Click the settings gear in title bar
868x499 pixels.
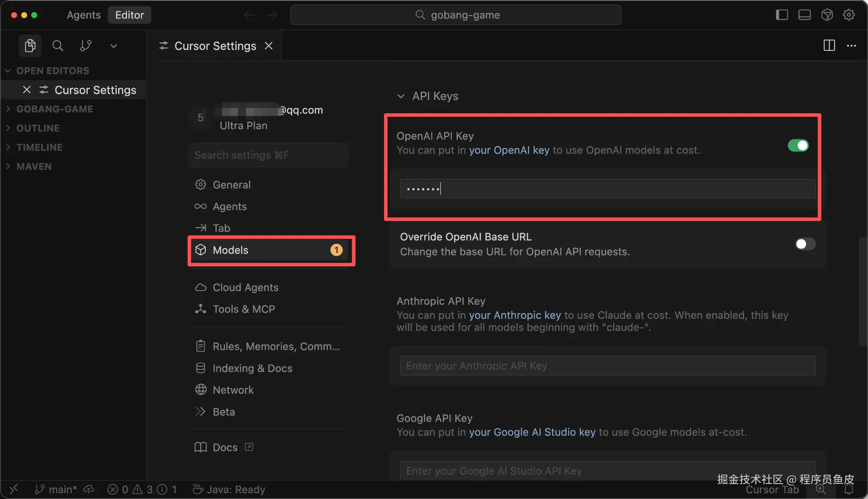pyautogui.click(x=849, y=15)
